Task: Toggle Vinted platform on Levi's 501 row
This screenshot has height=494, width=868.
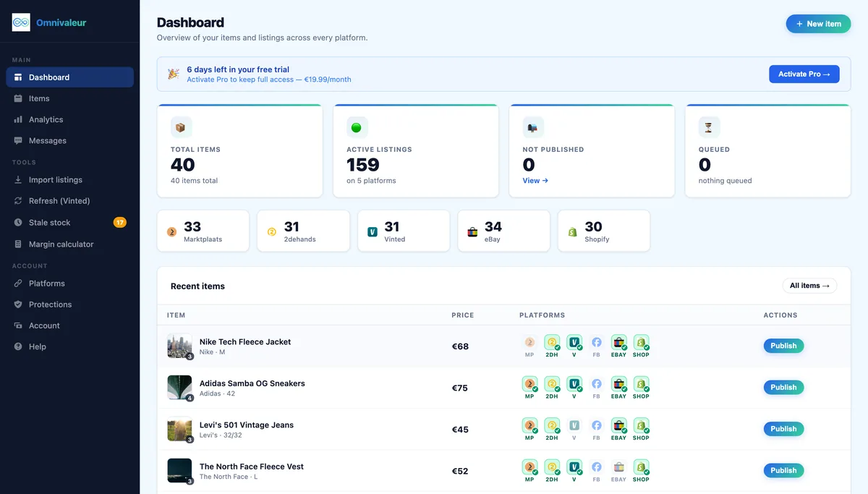Action: point(574,429)
